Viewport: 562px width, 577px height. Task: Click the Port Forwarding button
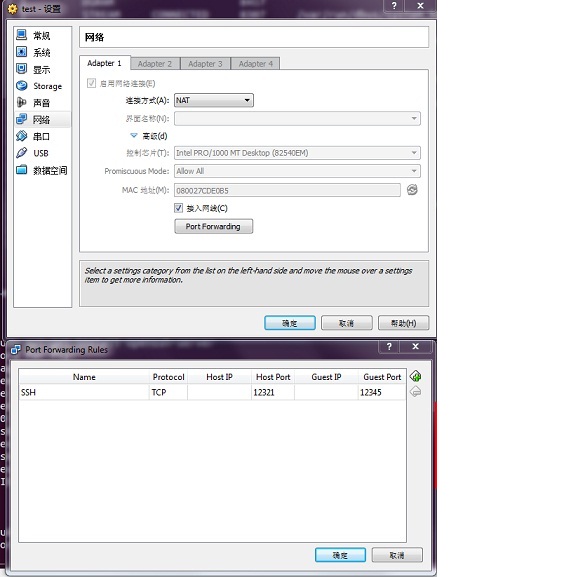tap(213, 226)
